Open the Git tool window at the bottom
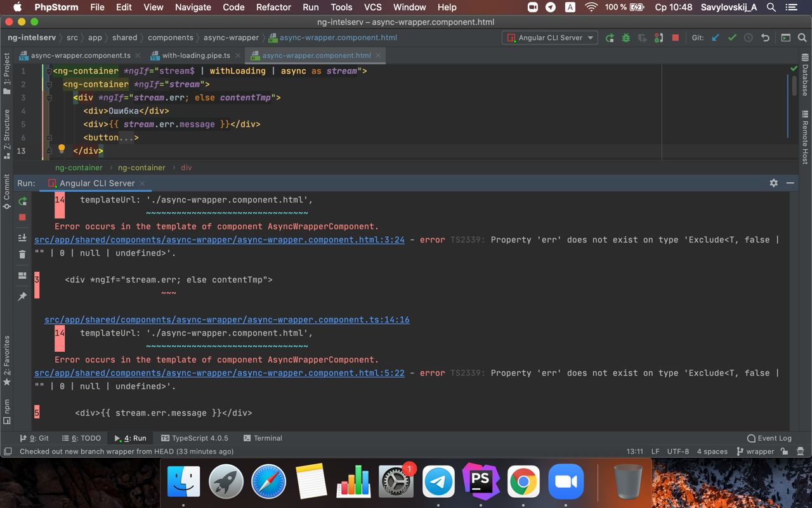The image size is (812, 508). click(35, 438)
